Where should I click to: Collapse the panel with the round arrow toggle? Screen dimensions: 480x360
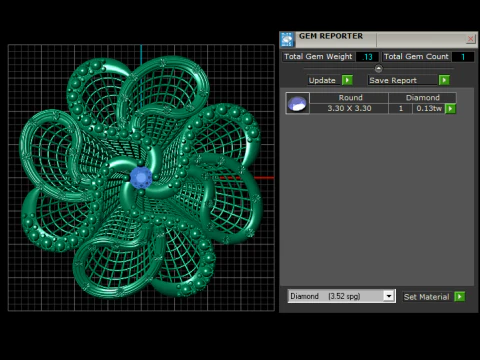tap(378, 69)
